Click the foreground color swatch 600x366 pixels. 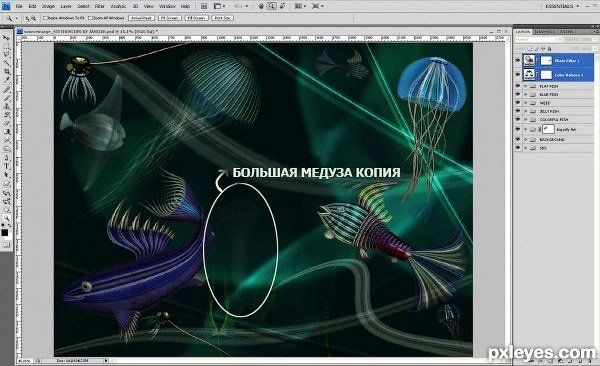[x=5, y=232]
